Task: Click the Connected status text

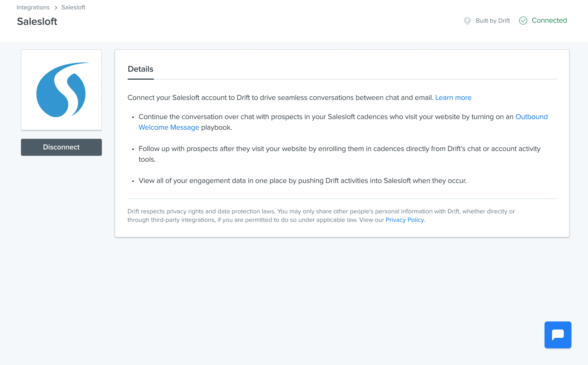Action: (x=549, y=21)
